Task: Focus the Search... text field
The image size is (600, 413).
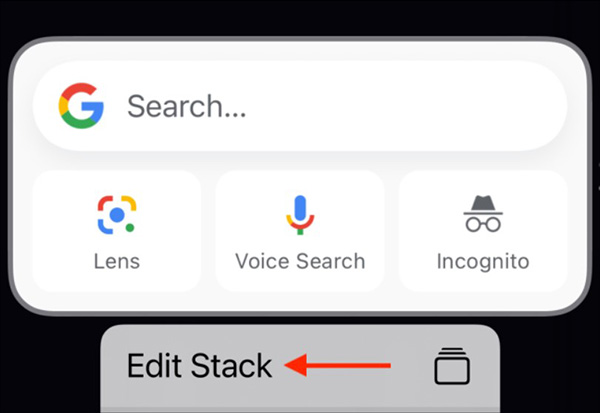Action: click(300, 106)
